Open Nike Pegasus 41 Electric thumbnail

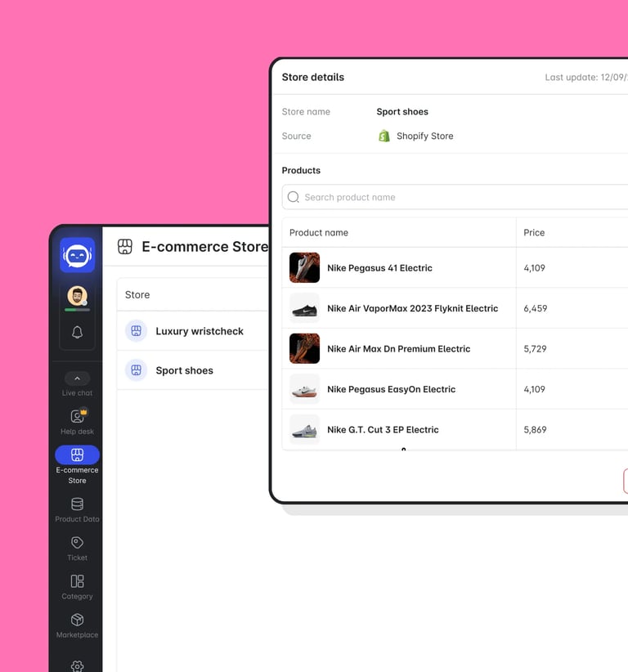coord(304,267)
